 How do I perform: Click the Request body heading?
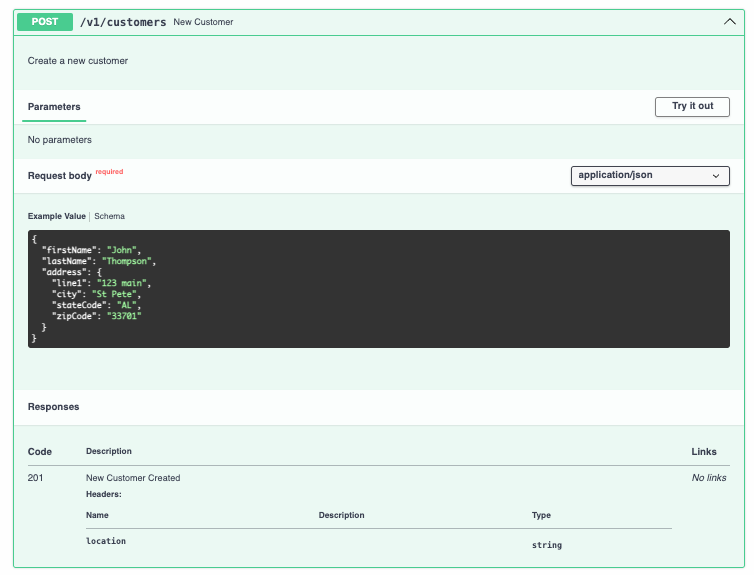[x=59, y=176]
